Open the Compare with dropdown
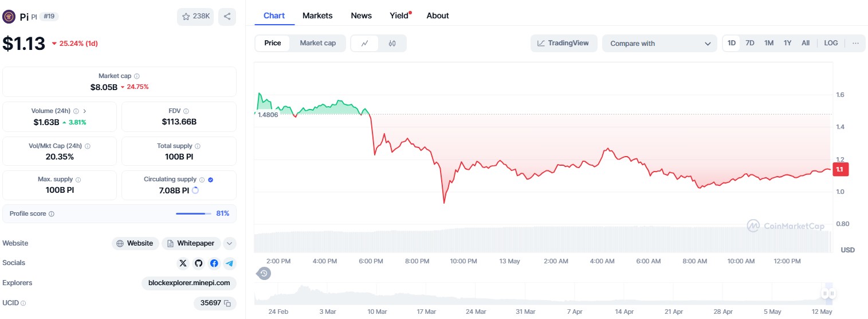 tap(659, 43)
